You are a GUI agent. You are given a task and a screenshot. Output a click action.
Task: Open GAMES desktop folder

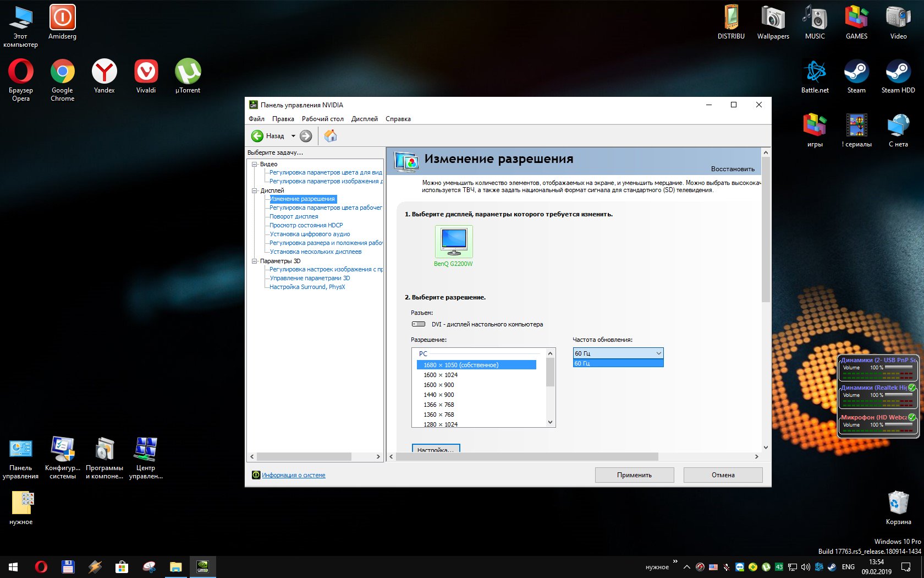coord(857,23)
